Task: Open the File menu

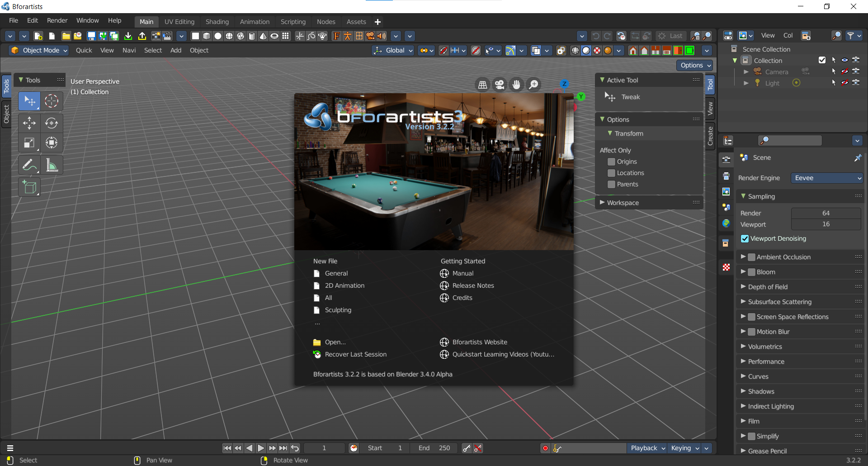Action: pos(14,21)
